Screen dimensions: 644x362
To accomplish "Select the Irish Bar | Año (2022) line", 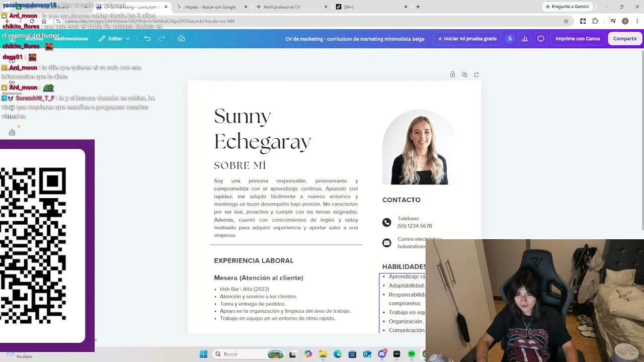I will (x=245, y=289).
